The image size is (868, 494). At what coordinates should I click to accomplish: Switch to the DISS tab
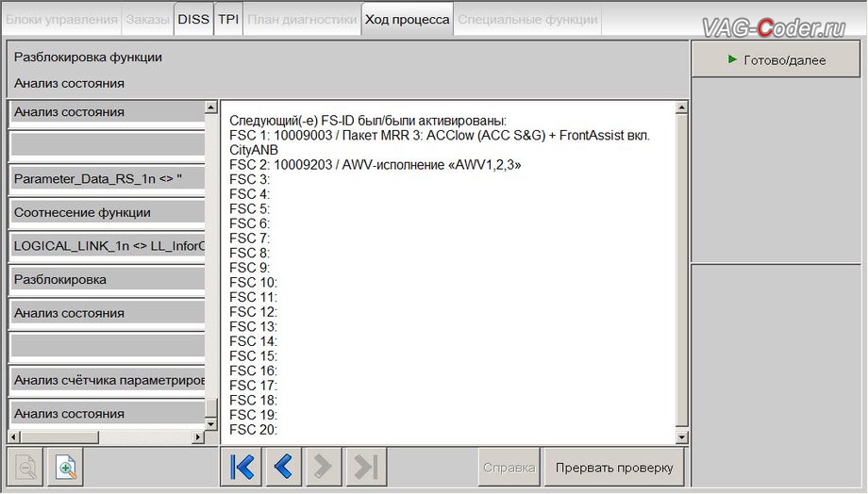pos(193,20)
